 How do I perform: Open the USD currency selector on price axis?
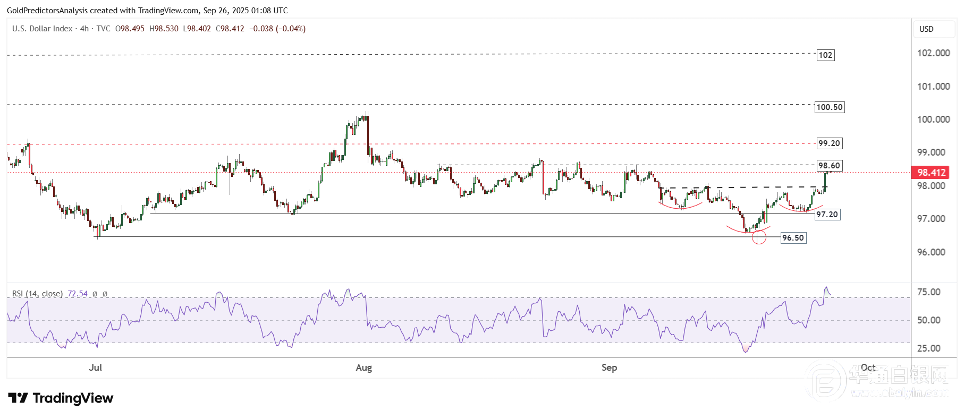click(925, 28)
